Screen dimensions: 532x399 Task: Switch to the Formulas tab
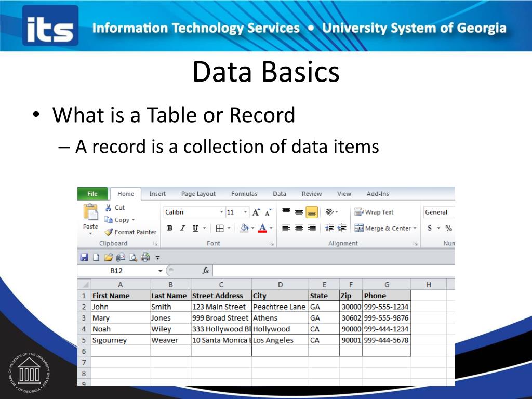pos(244,194)
